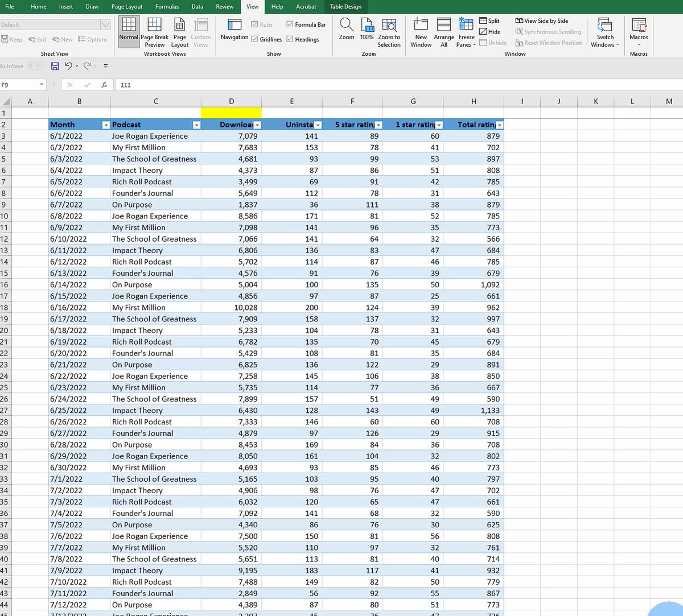Screen dimensions: 683x616
Task: Open the Page Layout tab
Action: (x=127, y=7)
